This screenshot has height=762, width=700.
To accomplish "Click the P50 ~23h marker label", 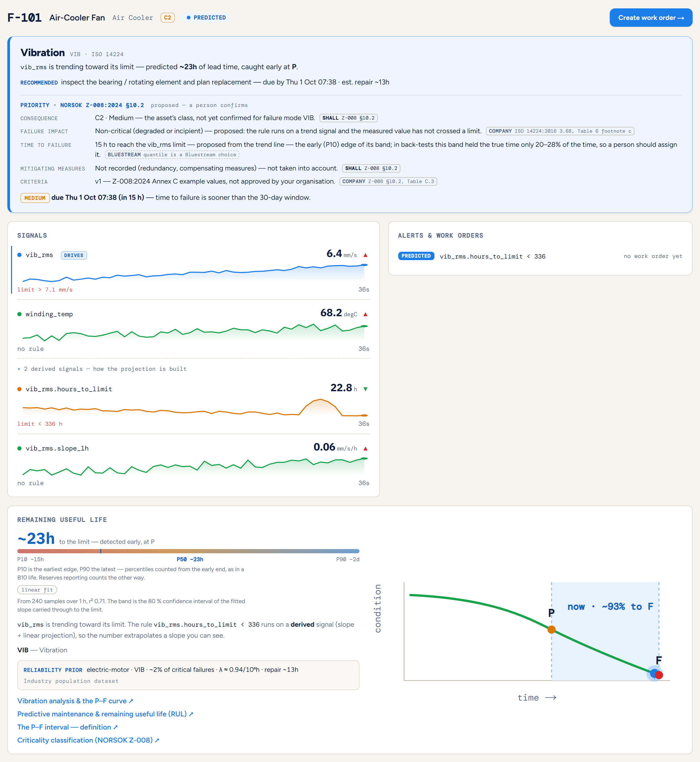I will point(190,560).
